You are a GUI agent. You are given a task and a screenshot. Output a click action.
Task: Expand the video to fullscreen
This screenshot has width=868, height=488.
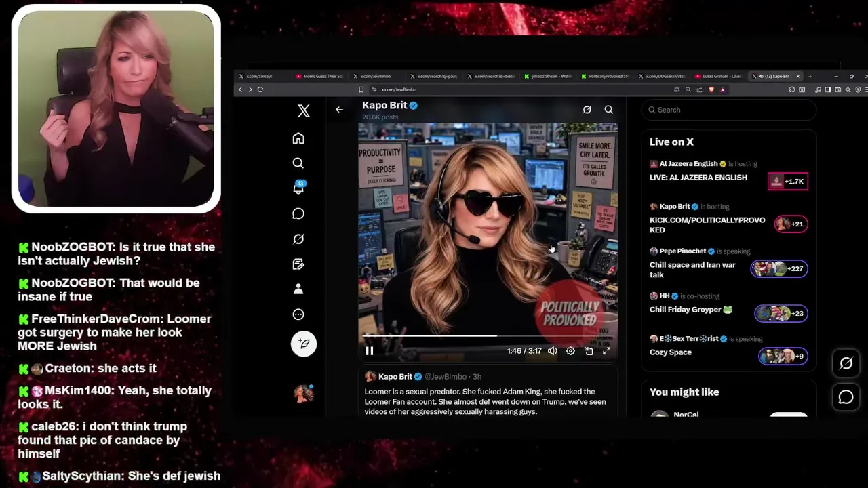pyautogui.click(x=606, y=350)
